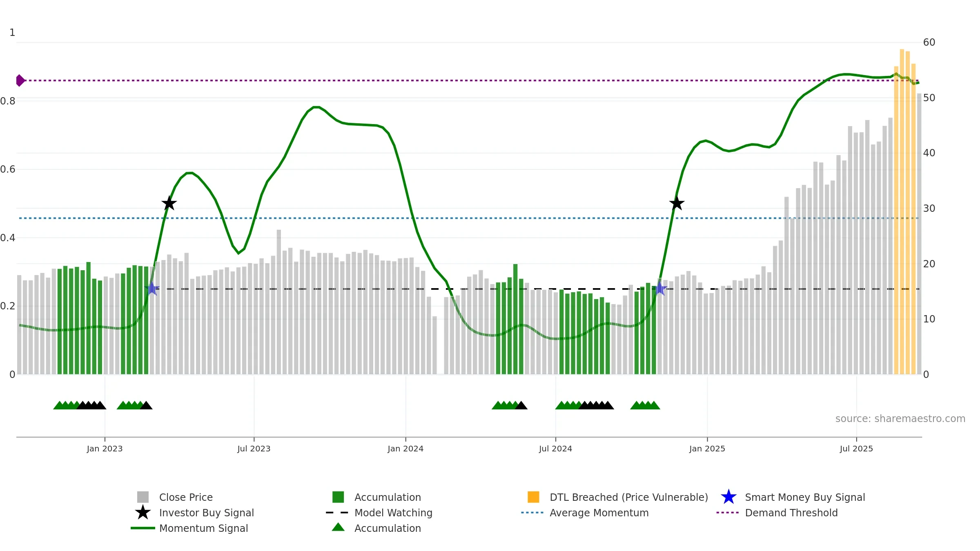
Task: Click the Investor Buy Signal black star legend icon
Action: pos(143,512)
